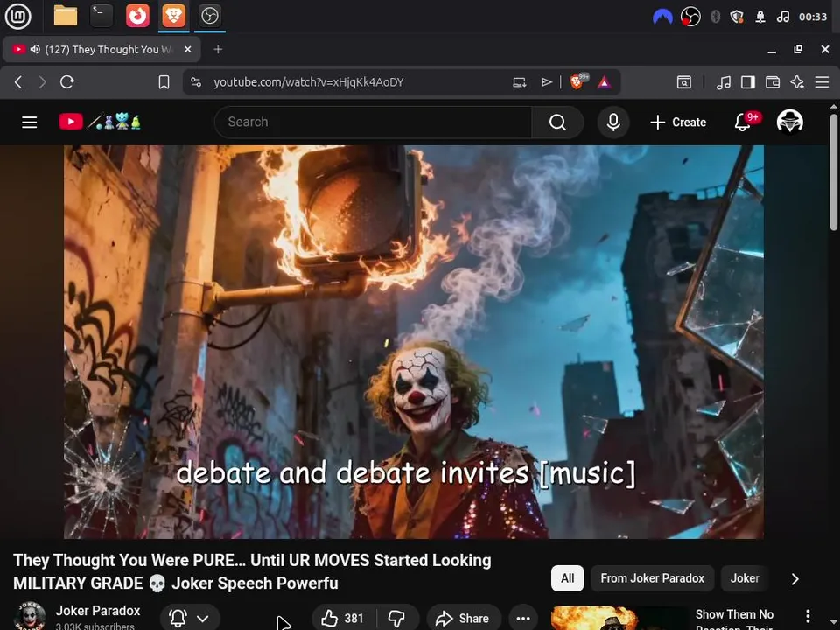The width and height of the screenshot is (840, 630).
Task: Open the sound music note tray icon
Action: 782,17
